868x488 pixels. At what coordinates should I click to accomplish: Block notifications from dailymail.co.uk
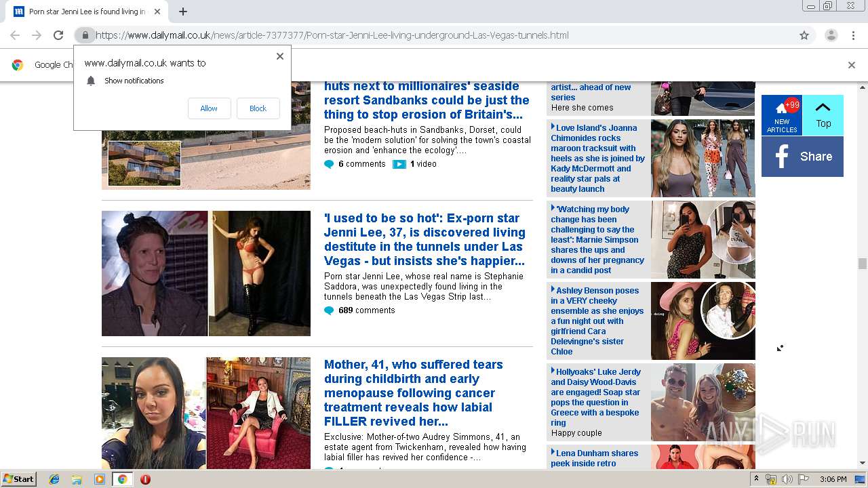[258, 108]
